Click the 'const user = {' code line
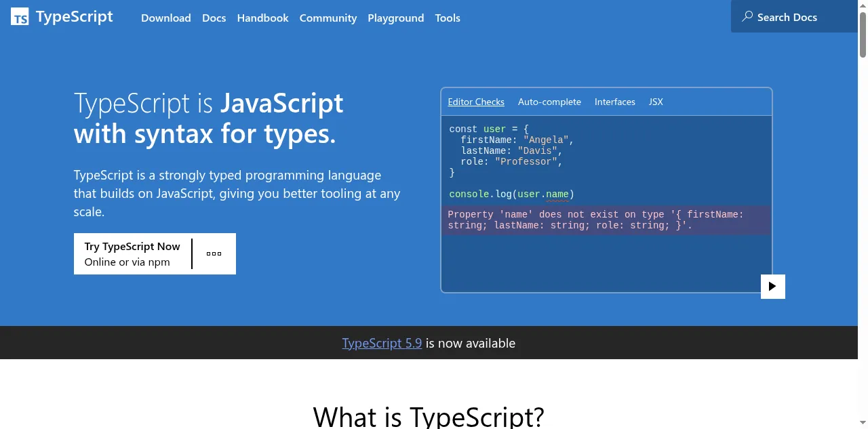 tap(489, 129)
